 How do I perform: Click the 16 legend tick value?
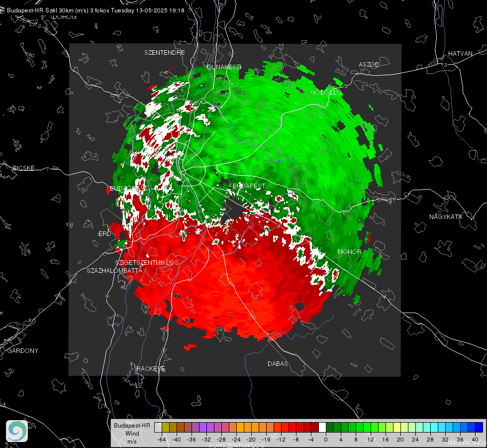click(x=386, y=440)
